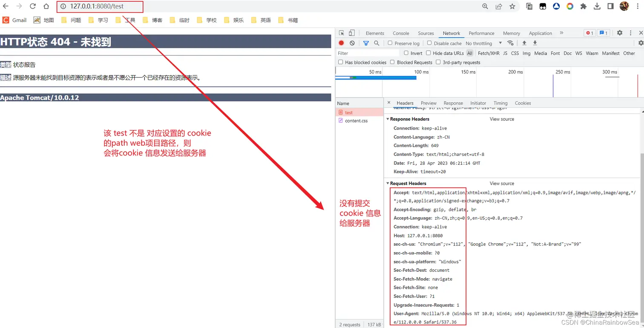Switch to the Elements panel tab
Image resolution: width=644 pixels, height=328 pixels.
[x=375, y=33]
